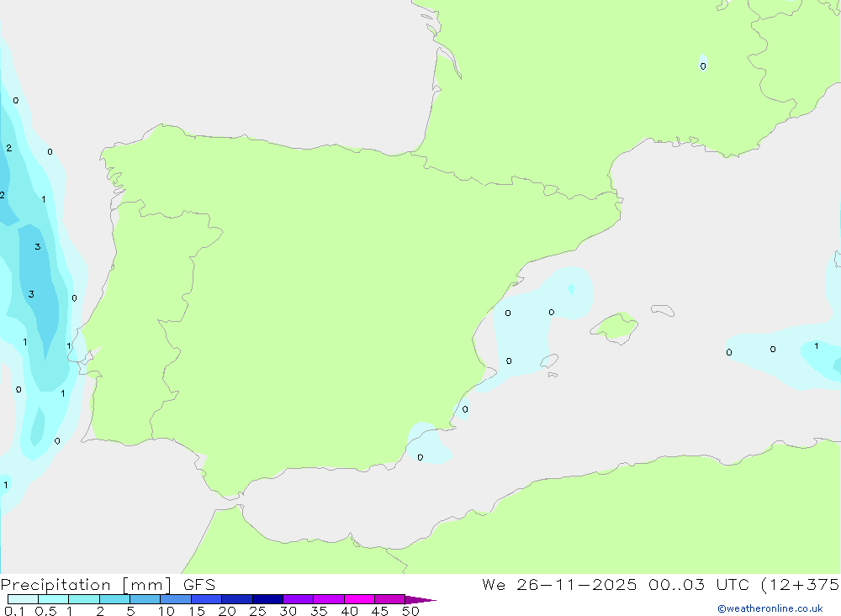Click Ibiza island outline on the map

click(x=549, y=361)
